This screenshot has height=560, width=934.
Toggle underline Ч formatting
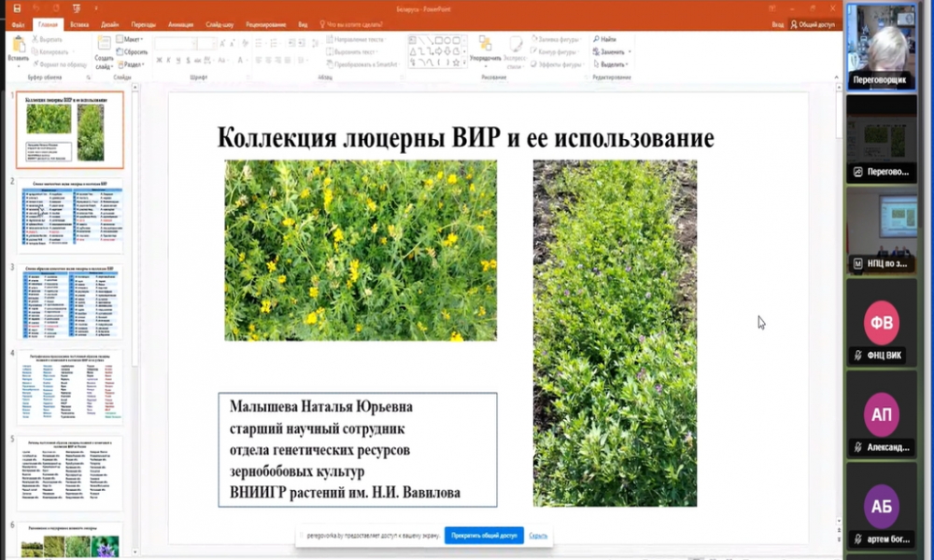tap(178, 60)
